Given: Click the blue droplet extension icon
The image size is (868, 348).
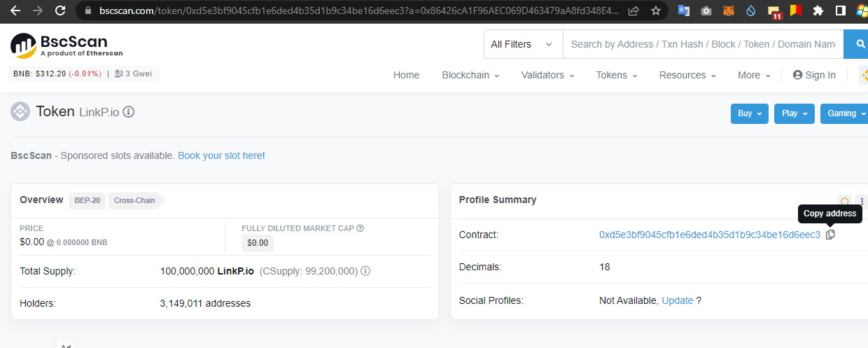Looking at the screenshot, I should pos(751,11).
